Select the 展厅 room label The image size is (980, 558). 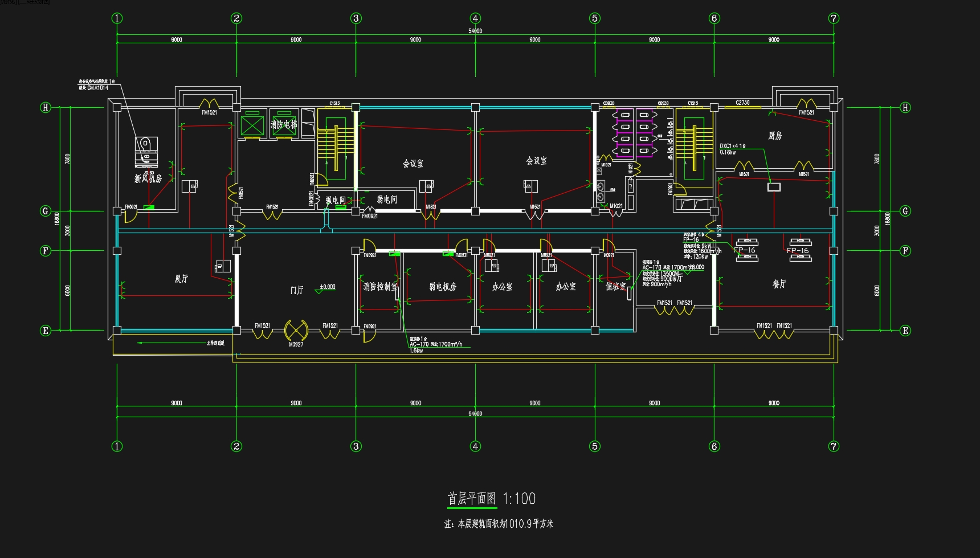(x=181, y=279)
